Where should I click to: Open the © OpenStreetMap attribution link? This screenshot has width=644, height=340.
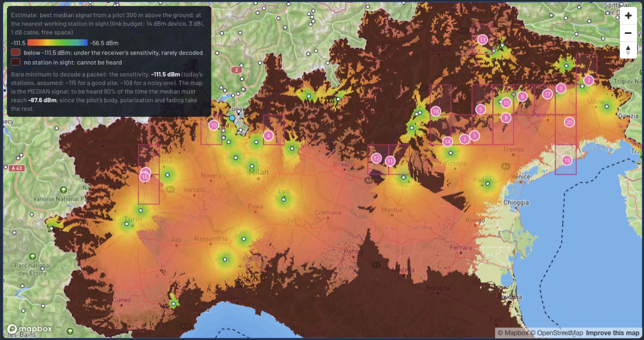click(556, 333)
